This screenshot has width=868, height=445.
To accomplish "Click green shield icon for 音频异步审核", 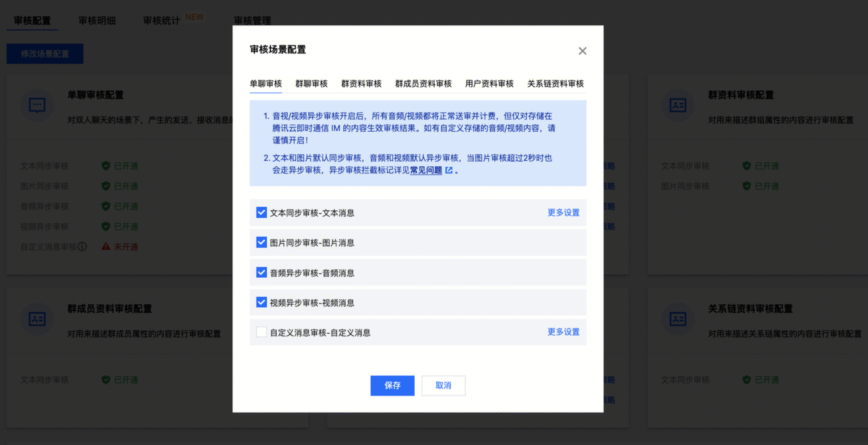I will tap(106, 206).
